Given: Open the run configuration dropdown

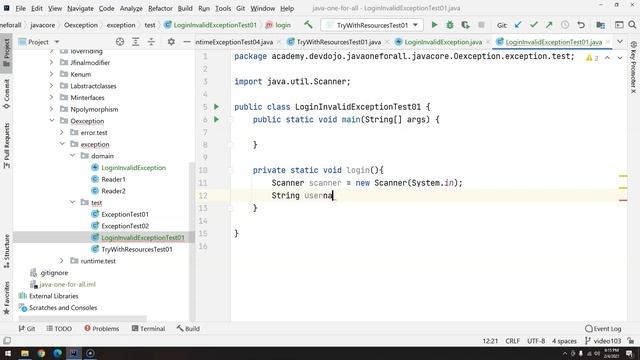Looking at the screenshot, I should [x=372, y=25].
